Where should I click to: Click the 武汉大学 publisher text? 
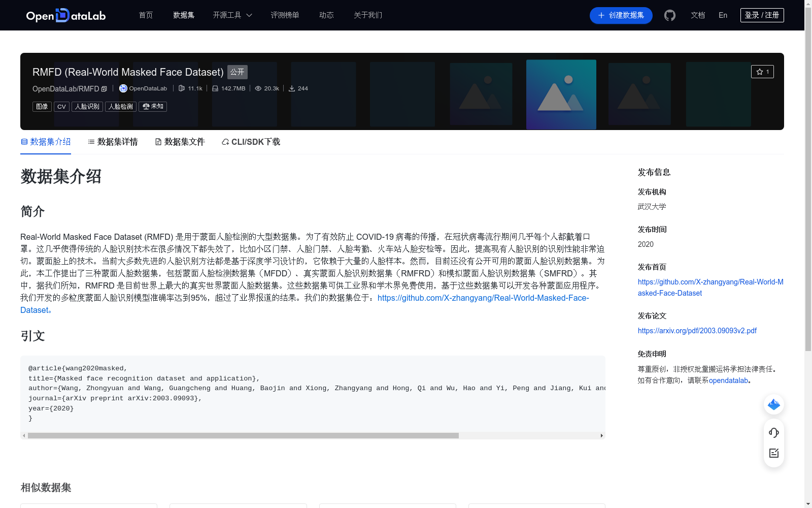[x=652, y=207]
